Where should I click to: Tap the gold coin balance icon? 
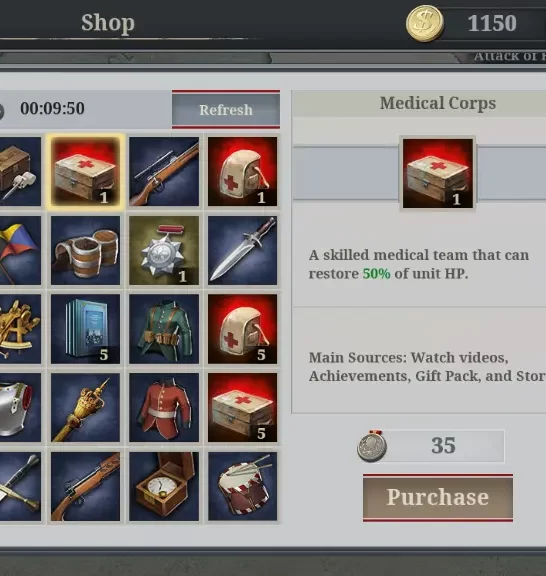click(x=425, y=24)
